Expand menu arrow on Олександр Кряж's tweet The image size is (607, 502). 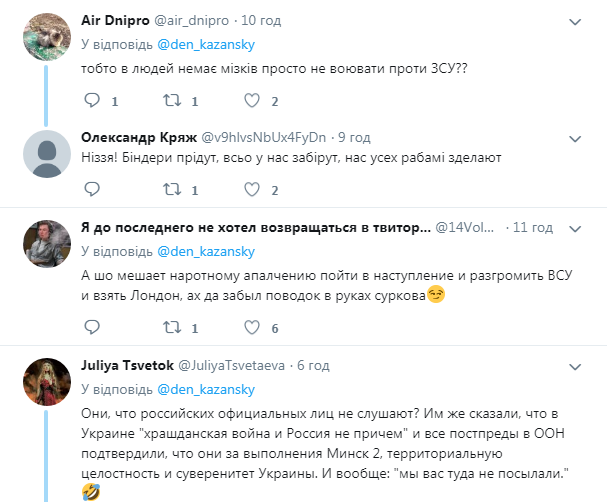[x=574, y=137]
